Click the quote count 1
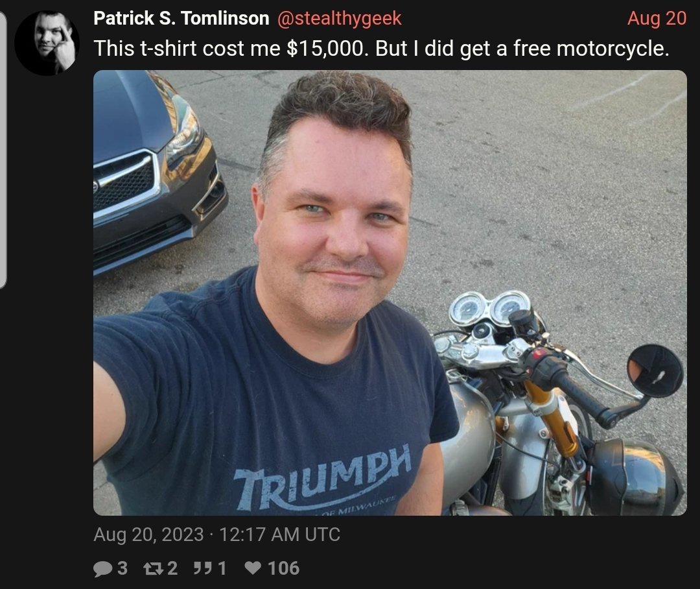This screenshot has height=589, width=700. point(222,568)
